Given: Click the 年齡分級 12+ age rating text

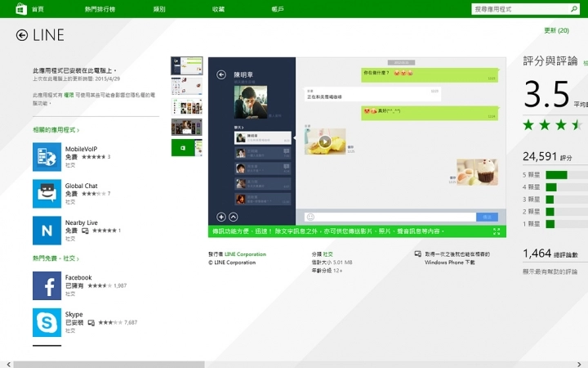Looking at the screenshot, I should [327, 271].
